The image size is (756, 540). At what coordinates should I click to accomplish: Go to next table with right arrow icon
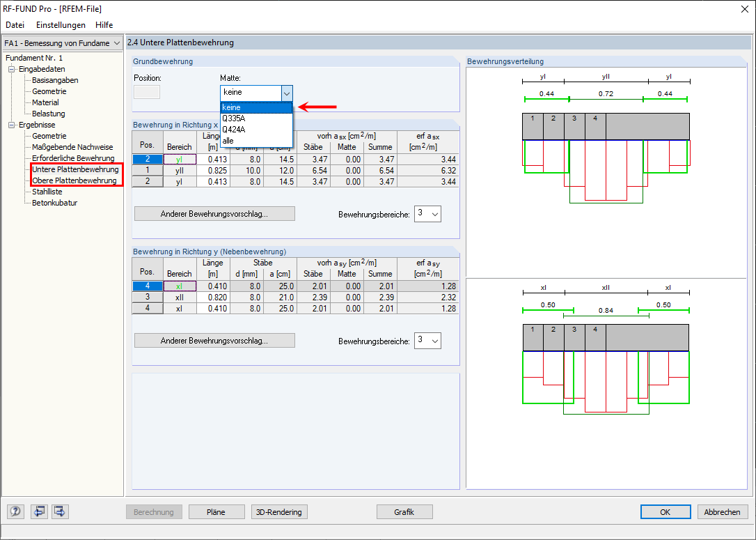tap(61, 511)
